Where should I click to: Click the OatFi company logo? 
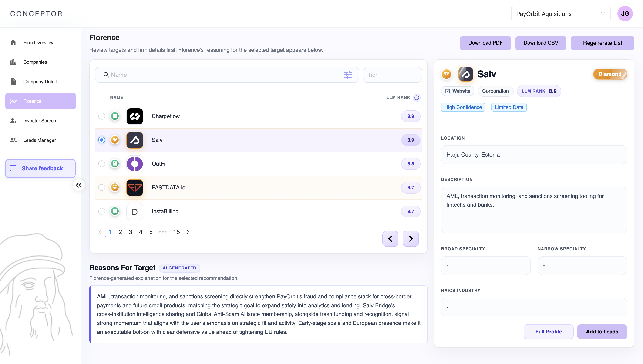135,164
